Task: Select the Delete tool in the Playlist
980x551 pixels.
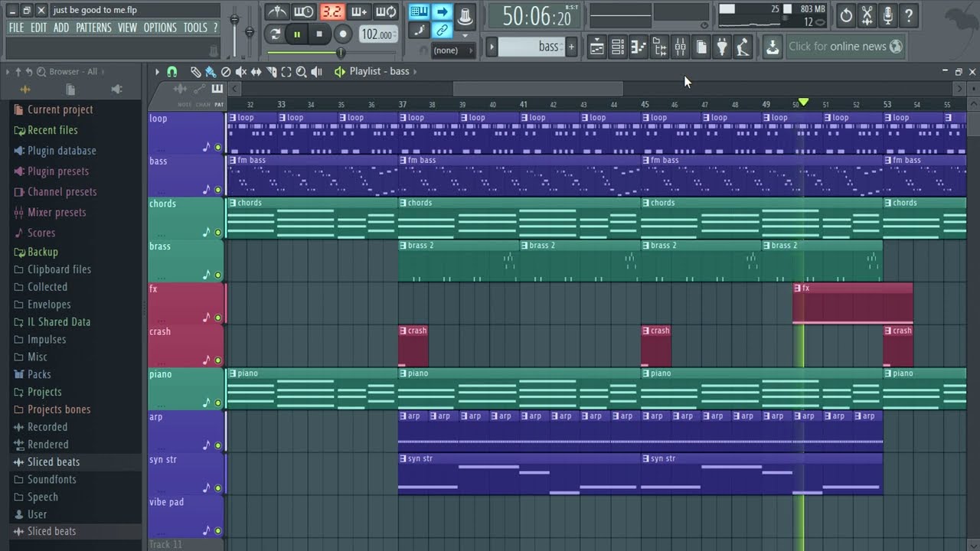Action: (x=226, y=72)
